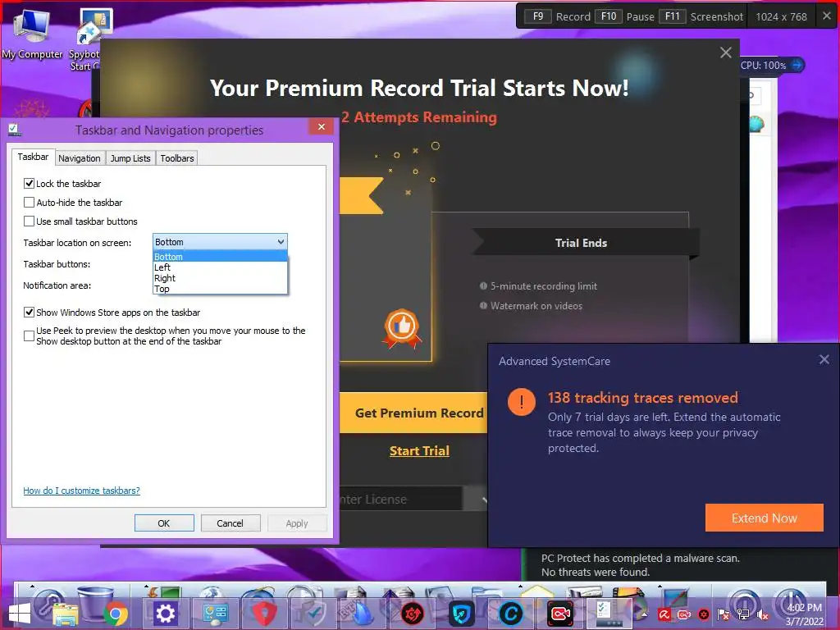Screen dimensions: 840x630
Task: Choose Right in the location list
Action: coord(220,278)
